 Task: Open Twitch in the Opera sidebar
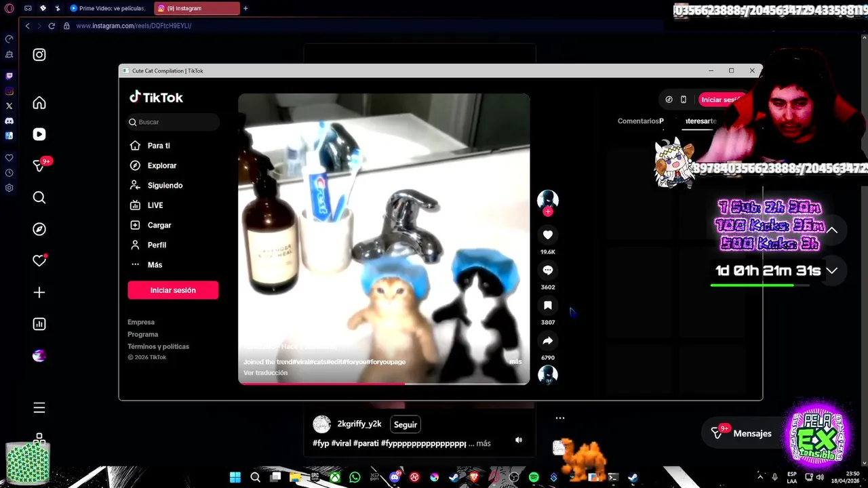click(9, 76)
